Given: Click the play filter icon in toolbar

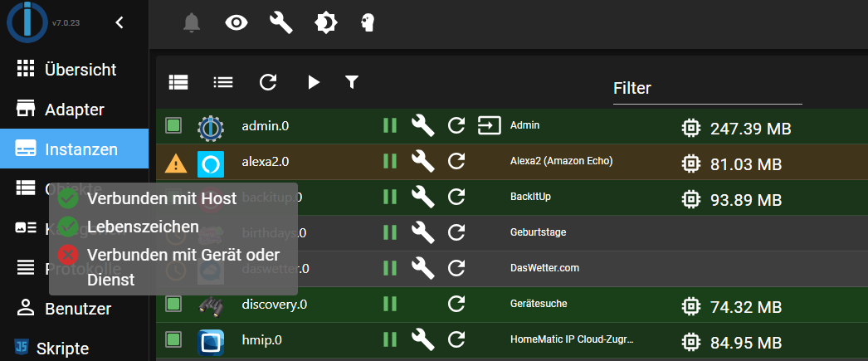Looking at the screenshot, I should [x=314, y=82].
